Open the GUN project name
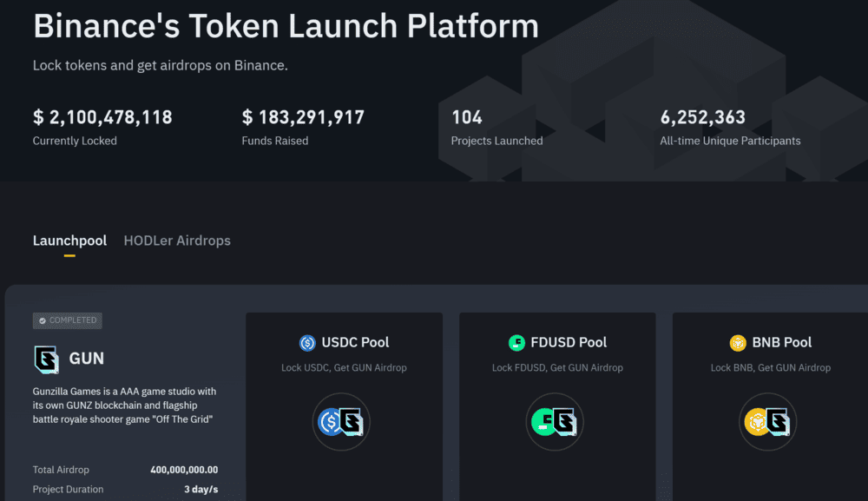Screen dimensions: 868x501 [86, 359]
